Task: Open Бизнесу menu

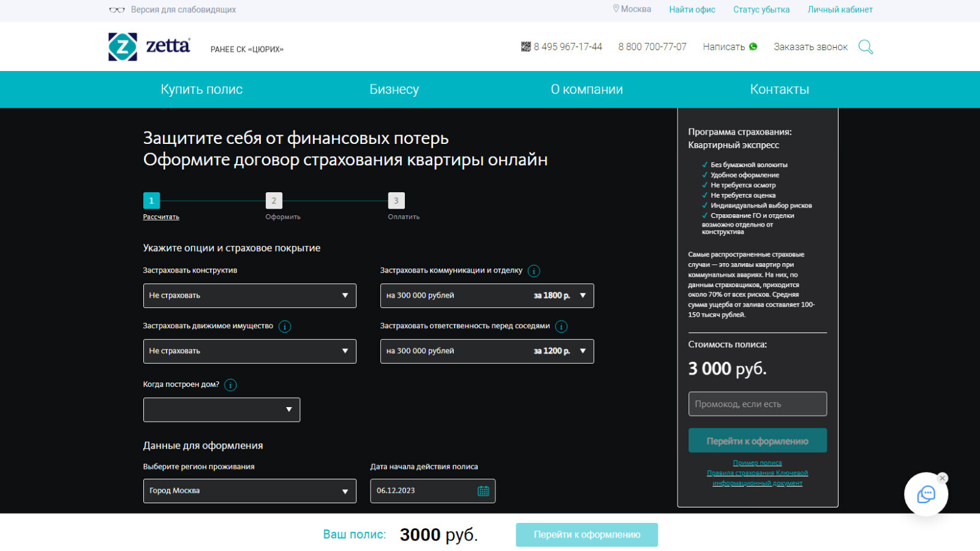Action: click(x=394, y=89)
